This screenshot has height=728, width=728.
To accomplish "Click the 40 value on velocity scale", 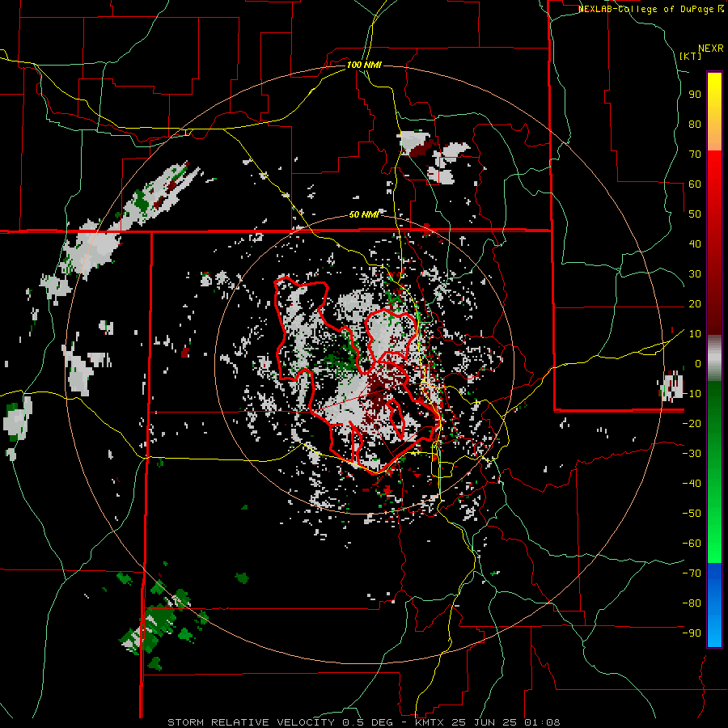I will coord(695,243).
